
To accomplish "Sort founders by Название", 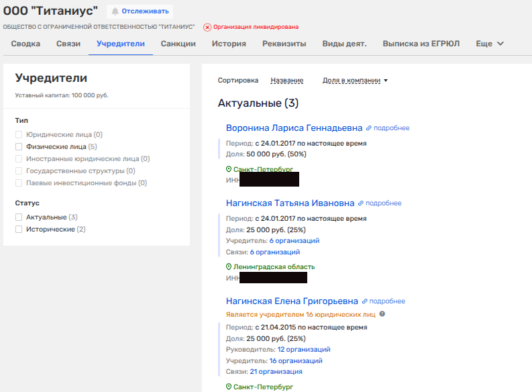I will (286, 81).
